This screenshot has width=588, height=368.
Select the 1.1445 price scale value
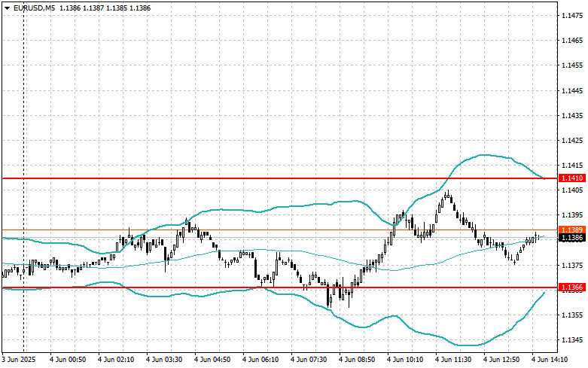click(572, 90)
